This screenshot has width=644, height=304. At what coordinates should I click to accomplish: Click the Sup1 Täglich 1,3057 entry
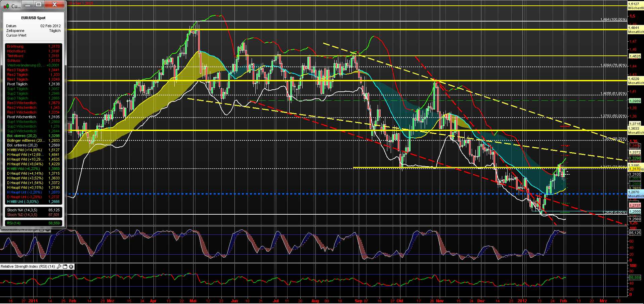33,89
